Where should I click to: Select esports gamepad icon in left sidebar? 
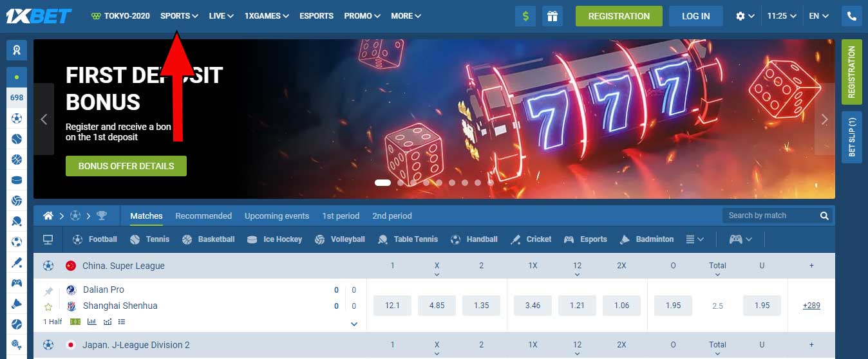tap(16, 283)
